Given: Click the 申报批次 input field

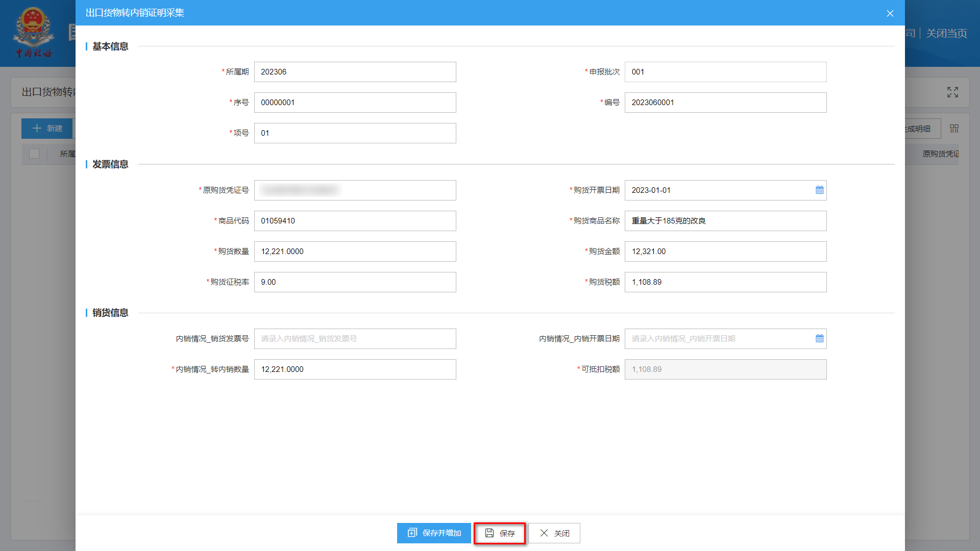Looking at the screenshot, I should (725, 72).
